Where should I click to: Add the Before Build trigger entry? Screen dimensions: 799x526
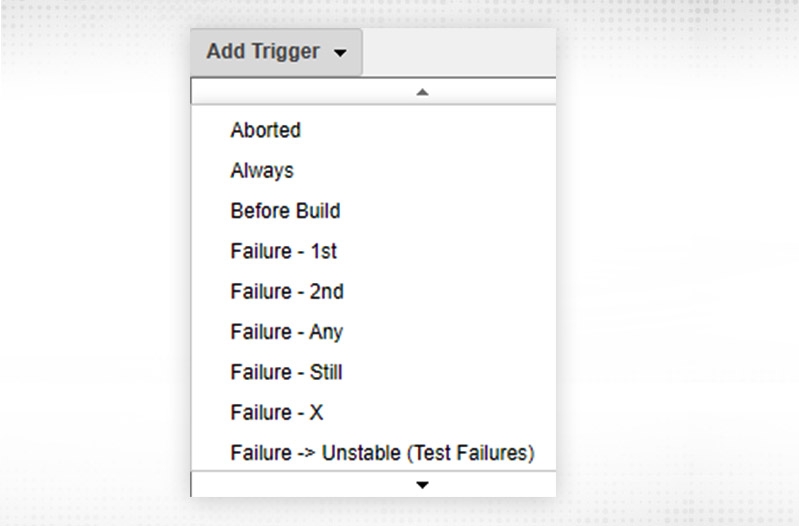click(x=285, y=211)
